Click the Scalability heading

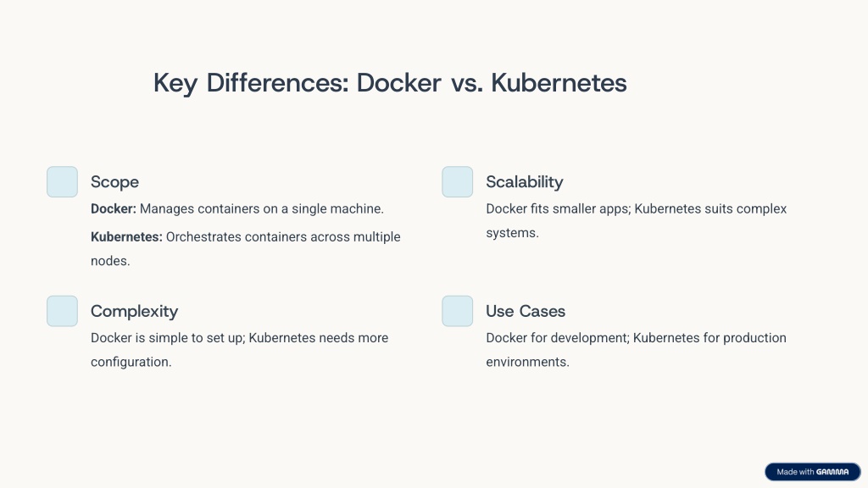point(524,182)
